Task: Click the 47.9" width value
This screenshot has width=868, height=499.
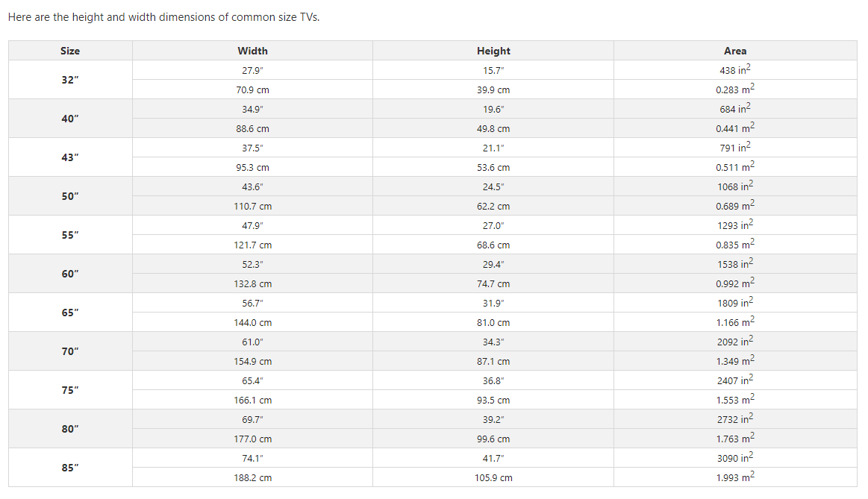Action: point(252,225)
